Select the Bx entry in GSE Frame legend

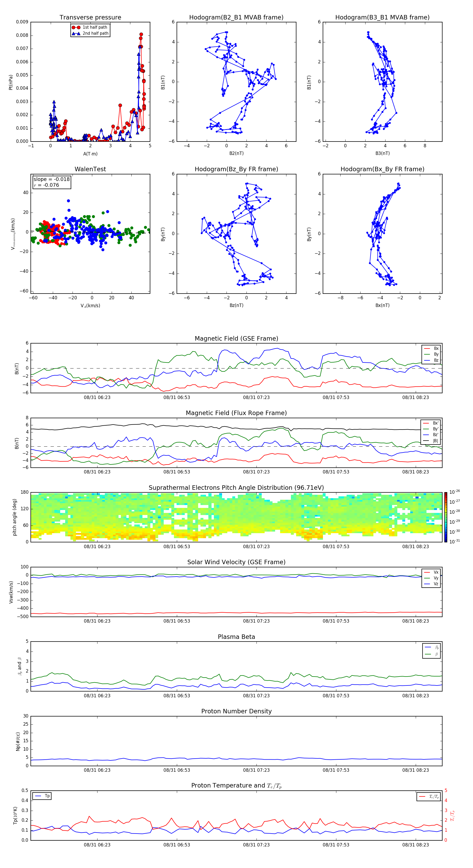(x=431, y=349)
